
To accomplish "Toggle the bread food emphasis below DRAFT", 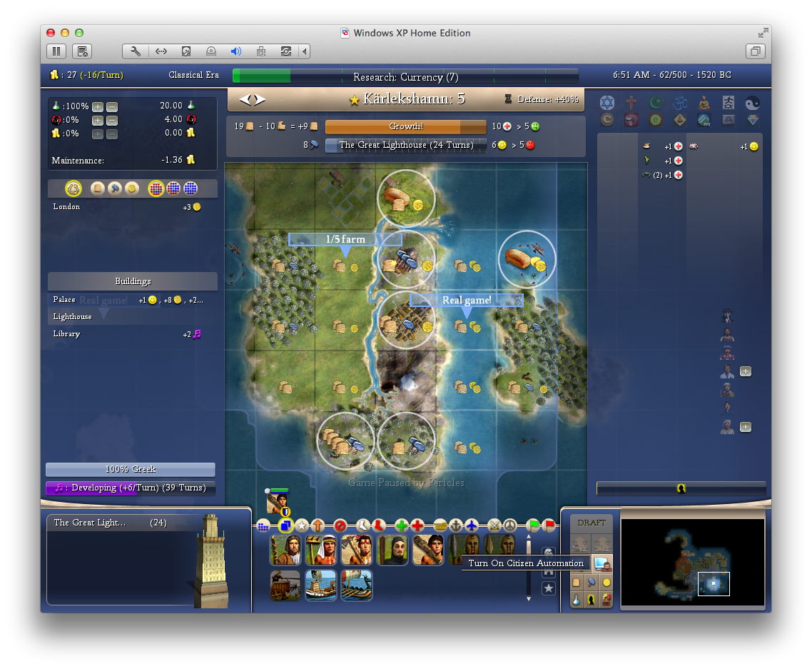I will tap(576, 583).
